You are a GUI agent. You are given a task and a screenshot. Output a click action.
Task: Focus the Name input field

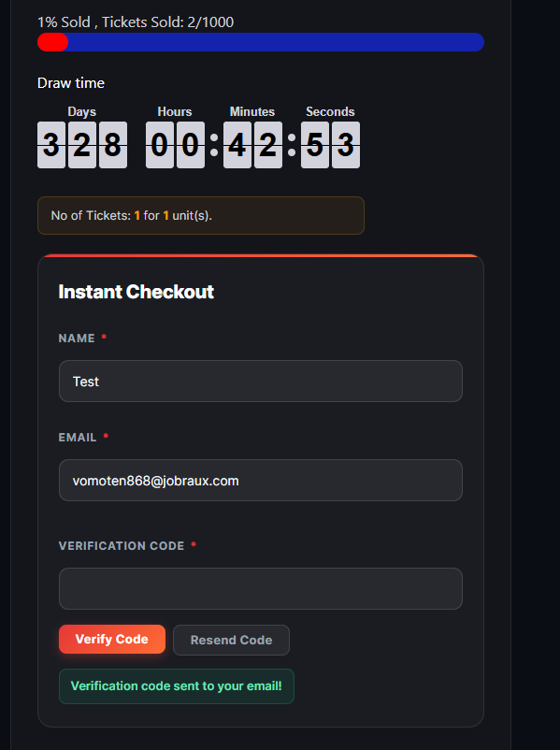tap(261, 382)
